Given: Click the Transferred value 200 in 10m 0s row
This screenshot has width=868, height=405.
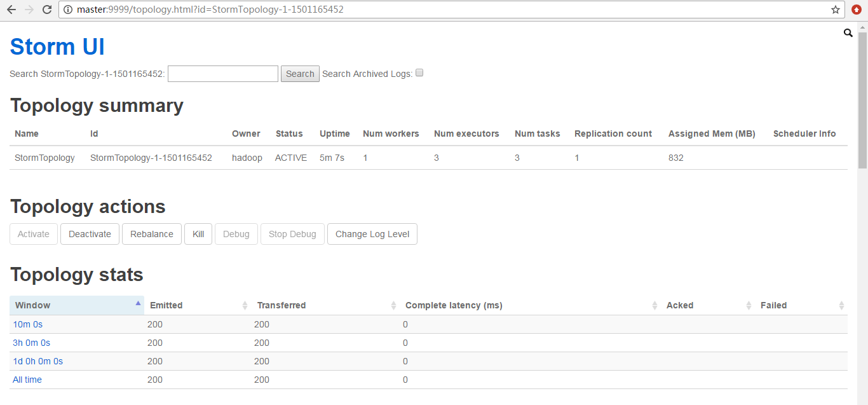Looking at the screenshot, I should (262, 324).
